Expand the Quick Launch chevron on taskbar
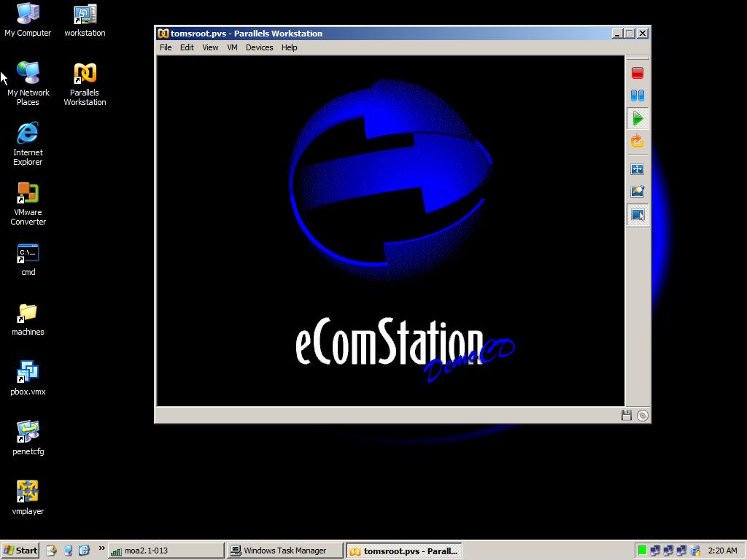The image size is (747, 560). pos(101,548)
